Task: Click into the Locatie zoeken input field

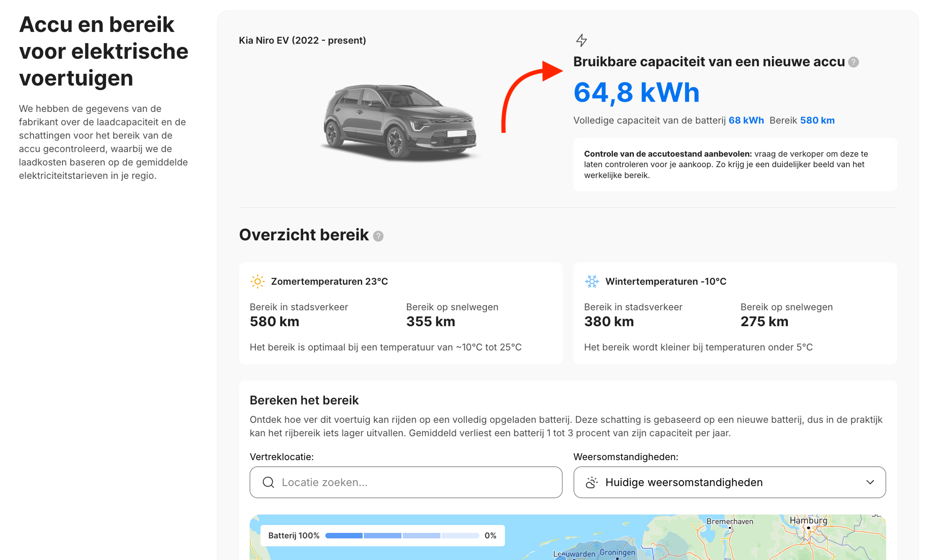Action: coord(406,482)
